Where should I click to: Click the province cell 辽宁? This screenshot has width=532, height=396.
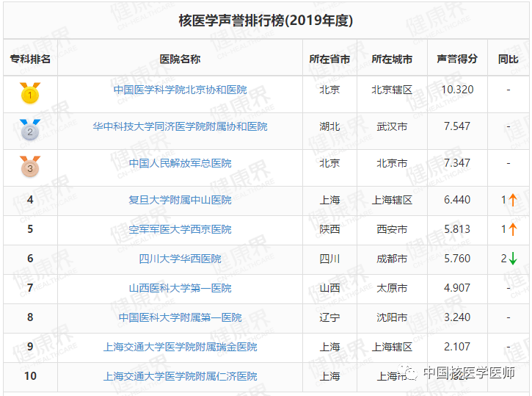[x=329, y=317]
